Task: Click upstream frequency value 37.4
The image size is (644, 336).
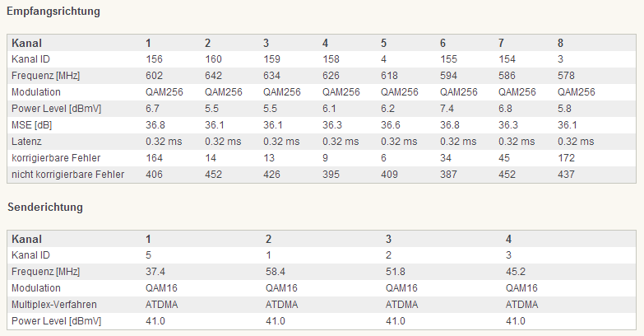Action: (155, 272)
